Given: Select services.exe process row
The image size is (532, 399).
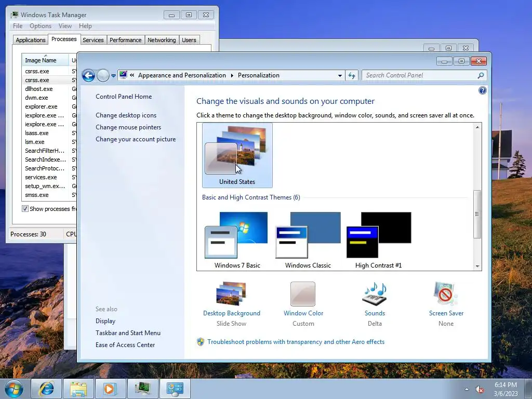Looking at the screenshot, I should point(49,177).
